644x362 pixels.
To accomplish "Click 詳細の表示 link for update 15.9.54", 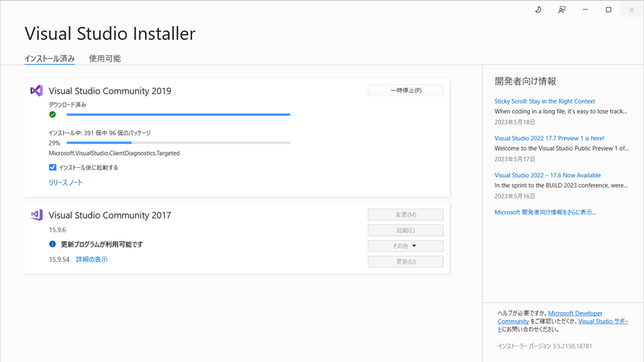I will (92, 260).
